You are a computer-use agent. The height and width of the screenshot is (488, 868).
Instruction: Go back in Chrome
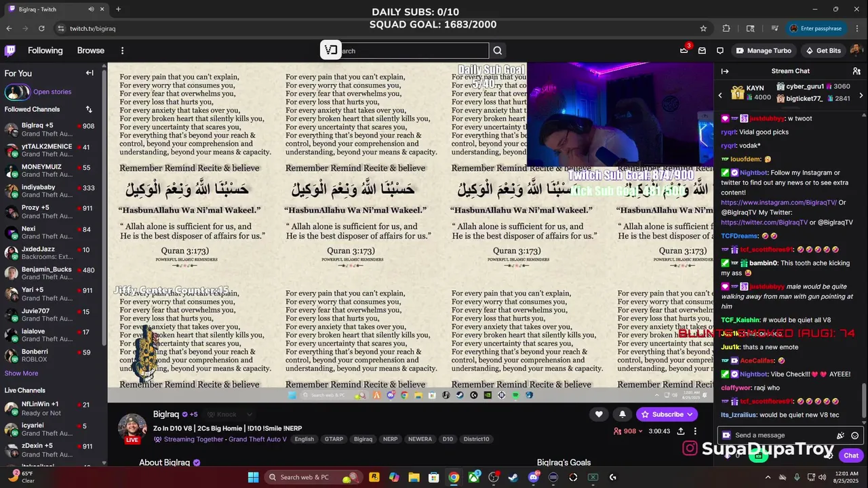point(9,28)
